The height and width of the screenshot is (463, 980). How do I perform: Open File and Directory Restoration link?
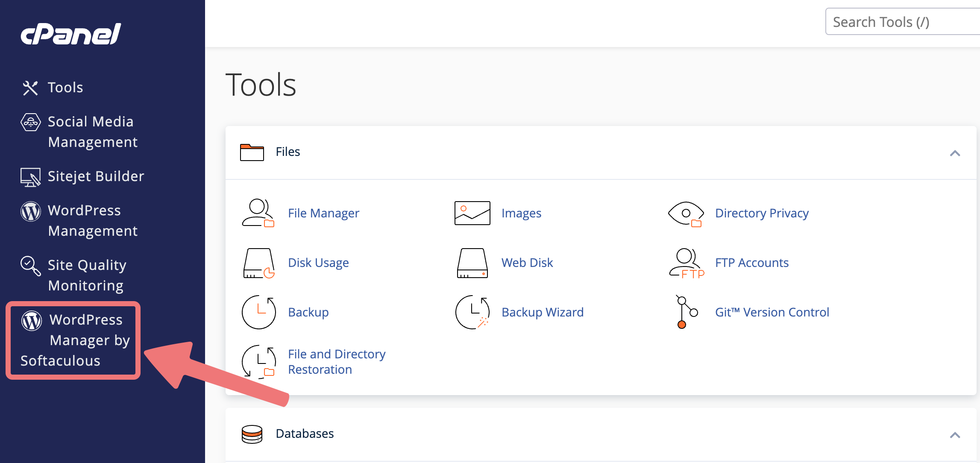click(337, 361)
